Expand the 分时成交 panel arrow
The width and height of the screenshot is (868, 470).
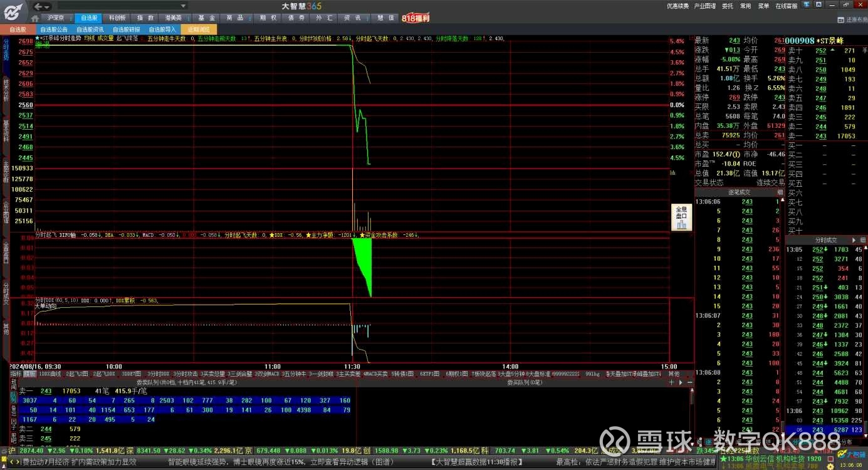[853, 240]
